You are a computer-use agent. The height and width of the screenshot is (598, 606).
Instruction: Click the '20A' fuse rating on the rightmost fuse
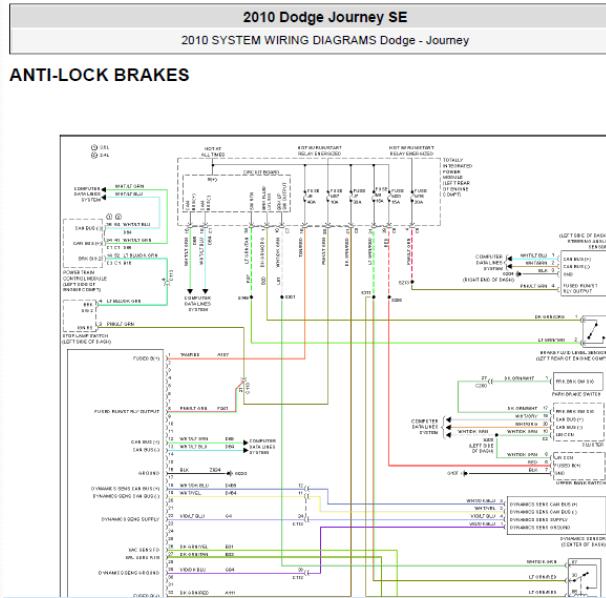(419, 202)
